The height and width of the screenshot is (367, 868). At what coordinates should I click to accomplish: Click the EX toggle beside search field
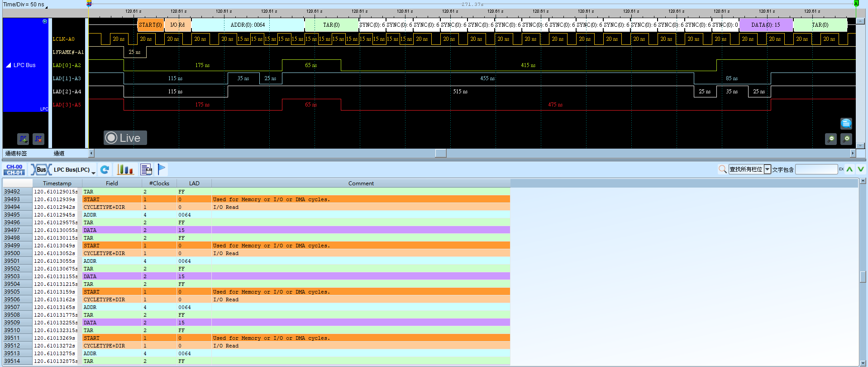coord(841,169)
